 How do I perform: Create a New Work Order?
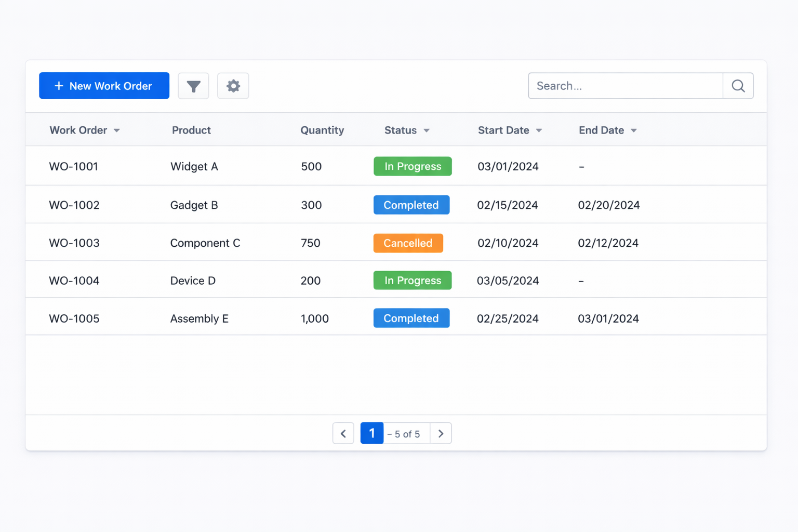pyautogui.click(x=104, y=86)
